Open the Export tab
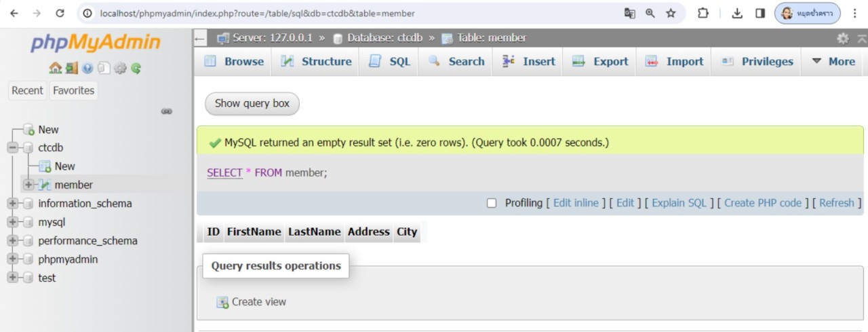 (601, 61)
